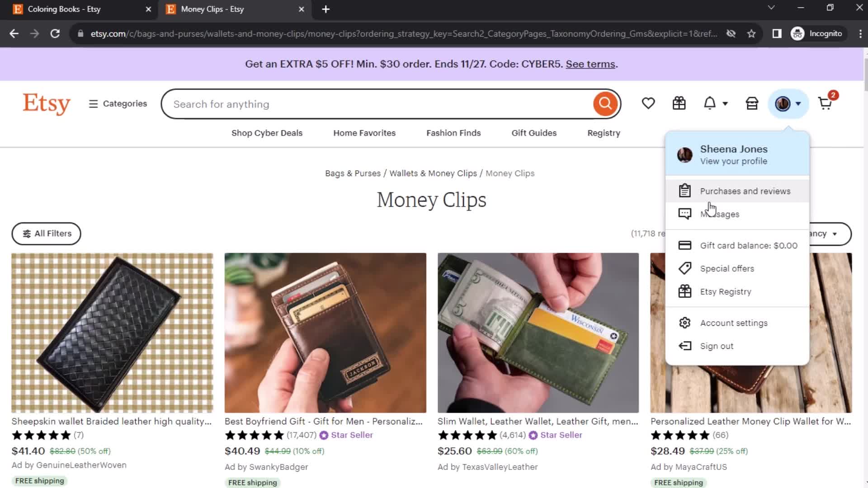Click the Etsy search bar icon
The image size is (868, 488).
coord(606,103)
